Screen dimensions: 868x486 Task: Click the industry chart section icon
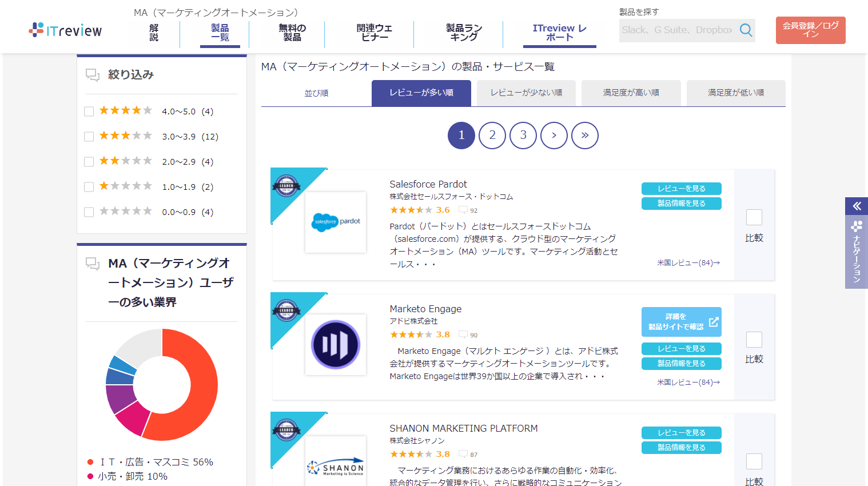pos(93,264)
